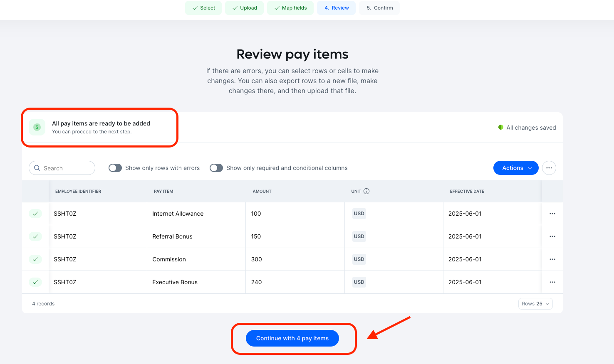This screenshot has height=364, width=614.
Task: Click the green check for Commission row
Action: point(35,259)
